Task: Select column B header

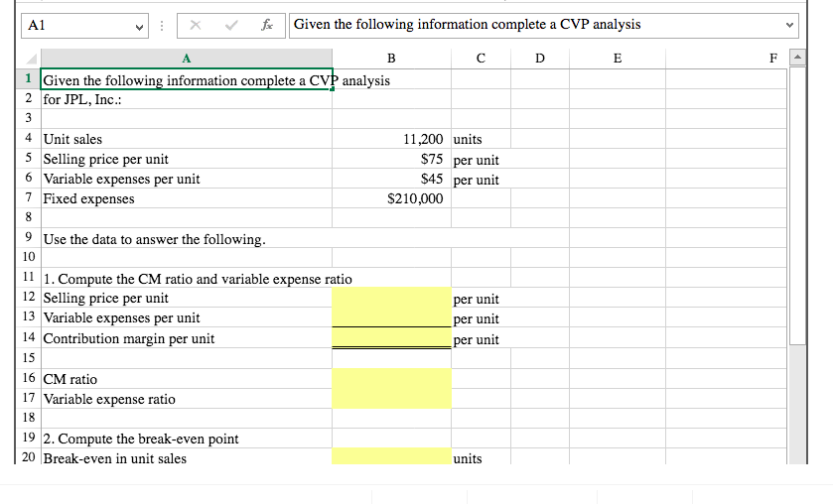Action: point(391,58)
